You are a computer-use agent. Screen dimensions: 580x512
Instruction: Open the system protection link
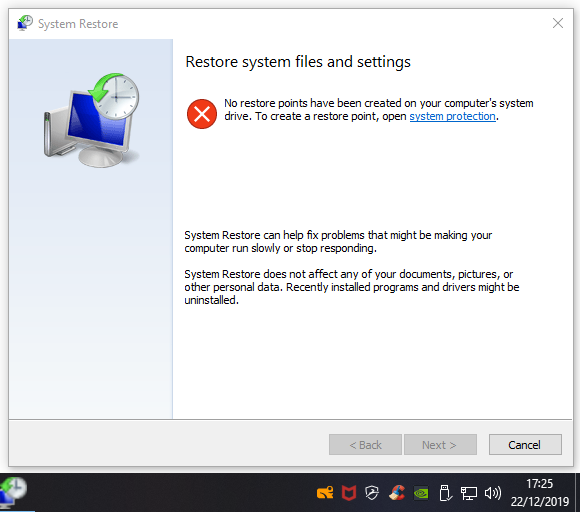(x=452, y=116)
